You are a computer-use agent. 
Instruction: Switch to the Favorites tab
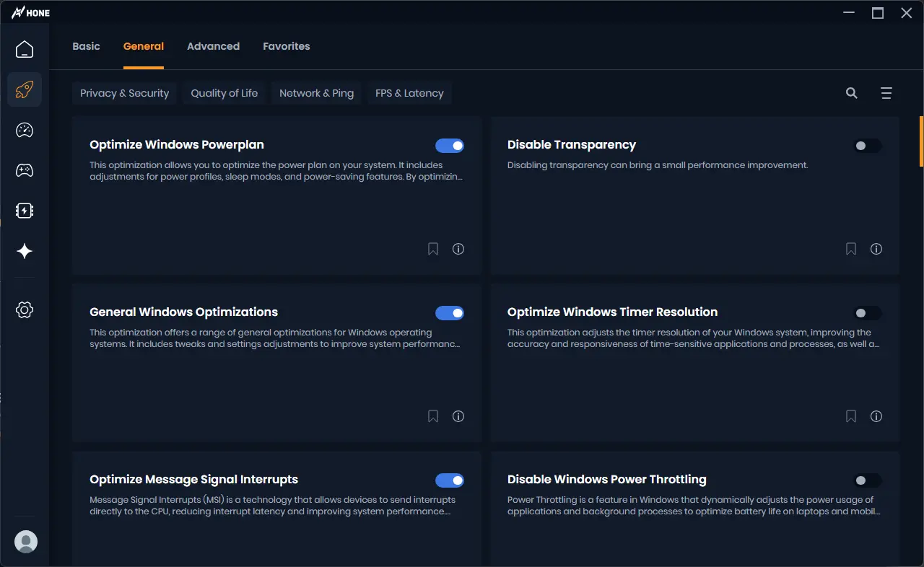point(286,46)
